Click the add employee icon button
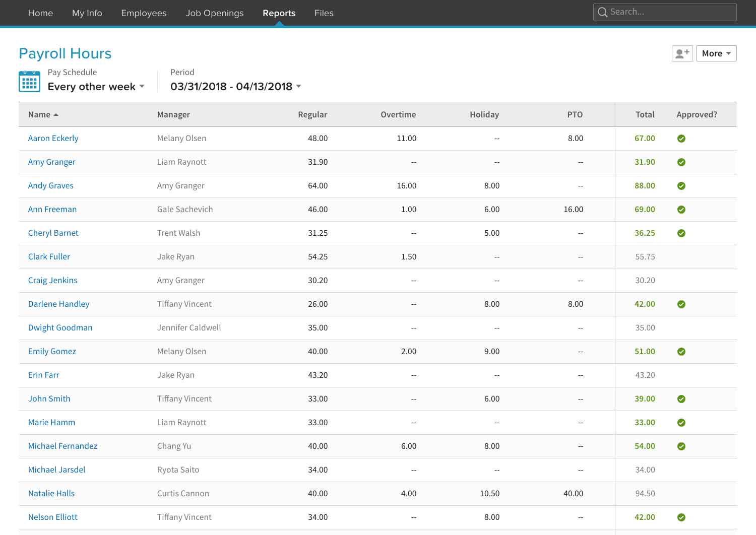Image resolution: width=756 pixels, height=535 pixels. coord(682,53)
